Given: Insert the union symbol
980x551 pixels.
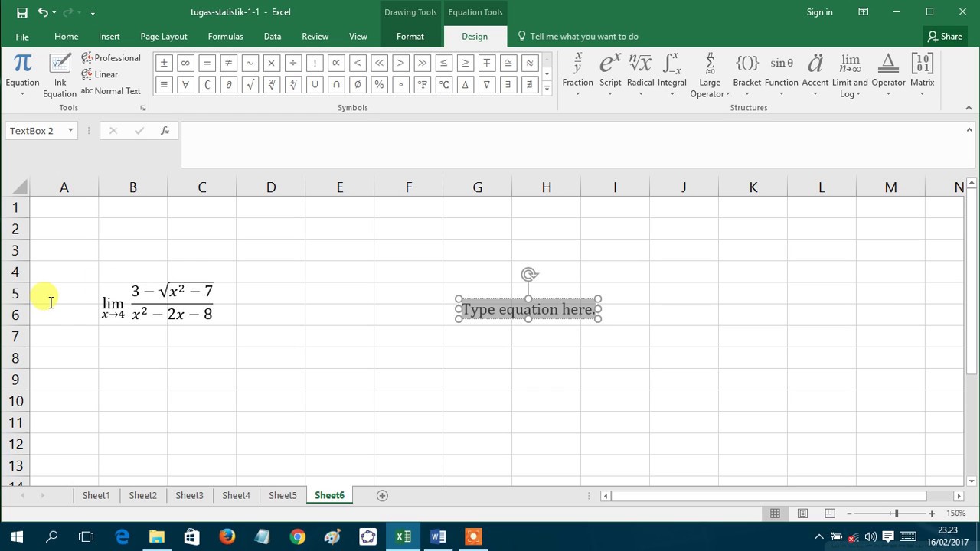Looking at the screenshot, I should [x=314, y=85].
